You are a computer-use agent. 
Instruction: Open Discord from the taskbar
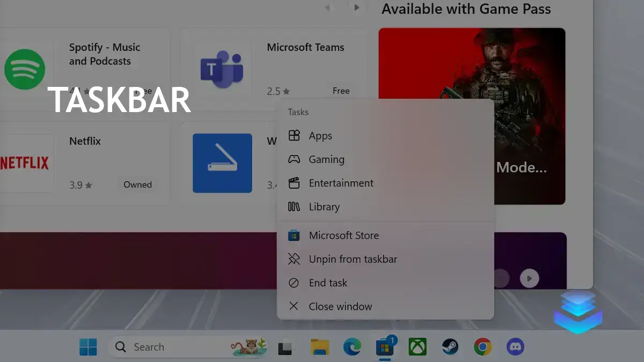[x=514, y=347]
